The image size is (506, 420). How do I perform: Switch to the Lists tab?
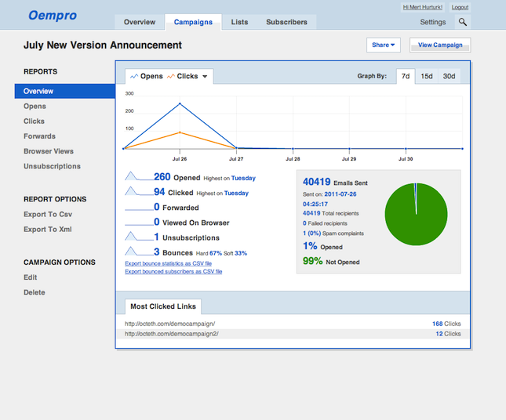click(239, 22)
